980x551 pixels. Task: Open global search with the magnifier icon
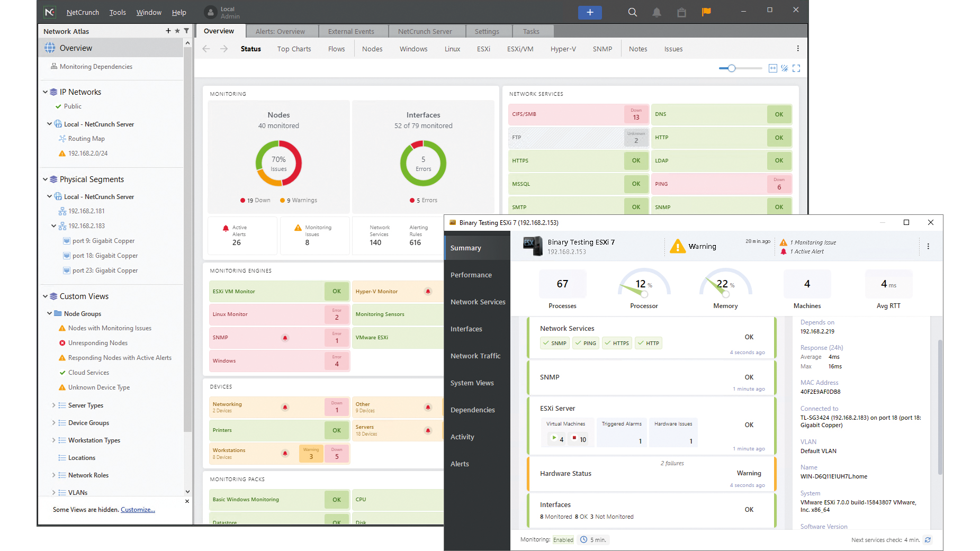coord(632,12)
